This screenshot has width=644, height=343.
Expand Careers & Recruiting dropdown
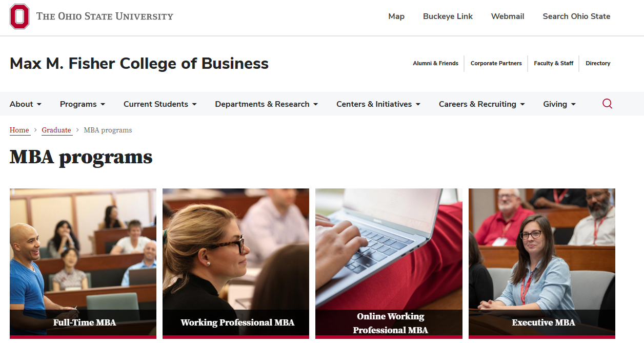point(481,104)
